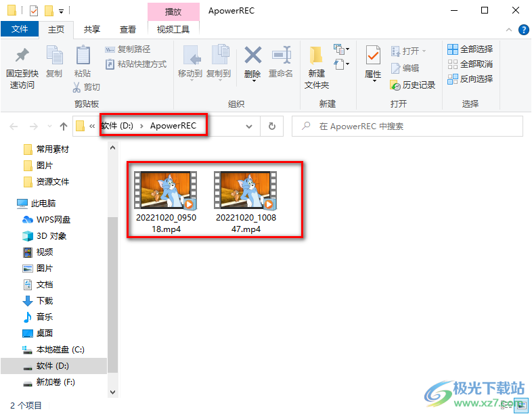Viewport: 532px width, 414px height.
Task: Open 3D 对象 in navigation pane
Action: 44,236
